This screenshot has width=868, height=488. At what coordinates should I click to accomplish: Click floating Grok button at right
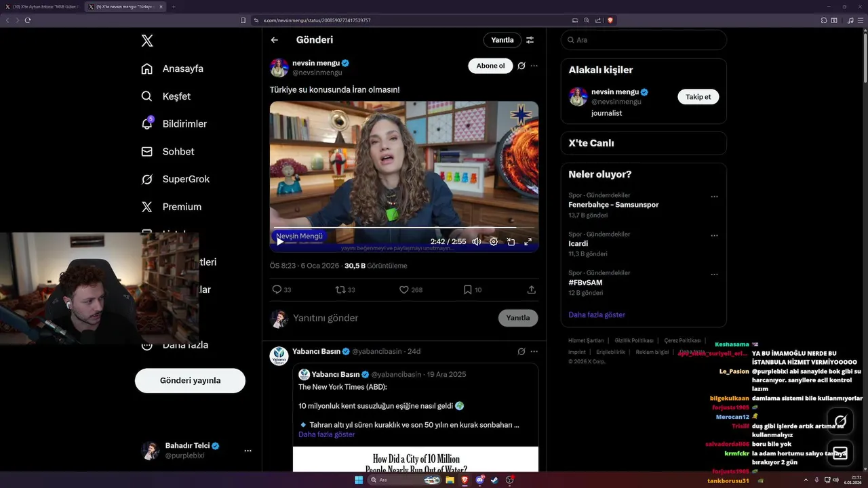[x=840, y=421]
